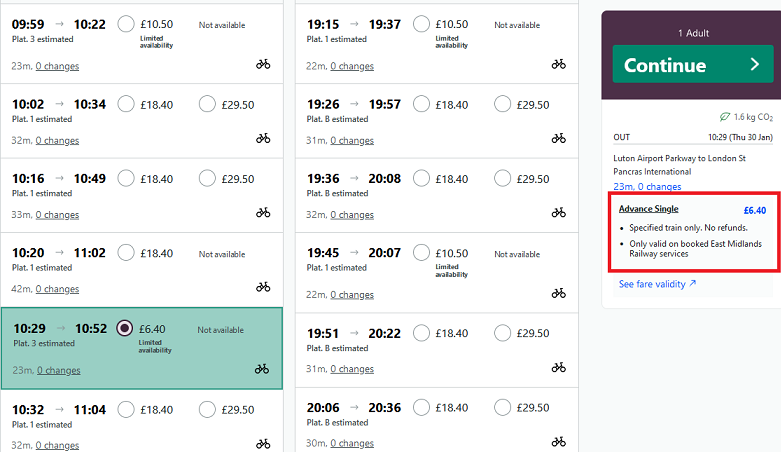Image resolution: width=781 pixels, height=452 pixels.
Task: Open See fare validity link
Action: pyautogui.click(x=657, y=284)
